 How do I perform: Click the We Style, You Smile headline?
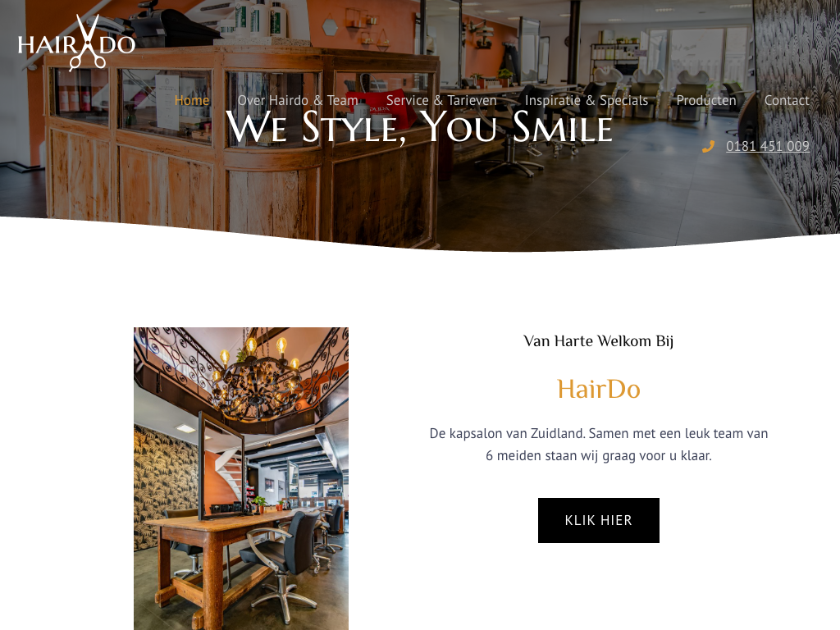419,127
